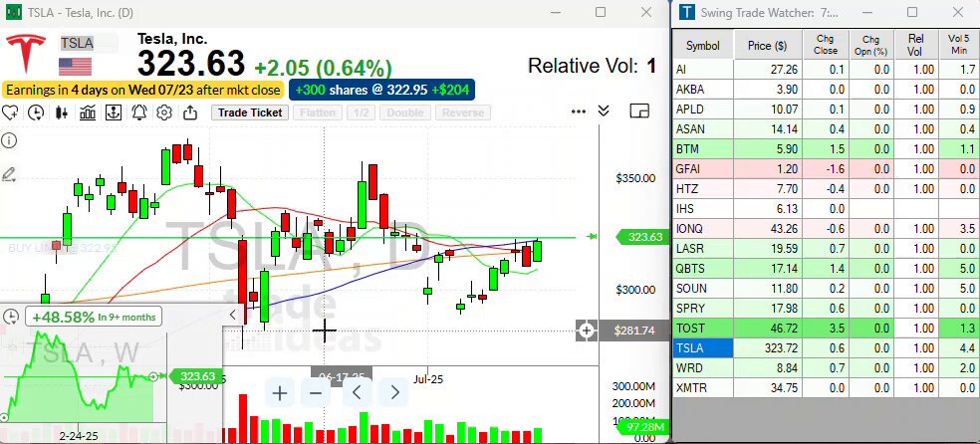Set a price alert with bell icon

coord(138,113)
